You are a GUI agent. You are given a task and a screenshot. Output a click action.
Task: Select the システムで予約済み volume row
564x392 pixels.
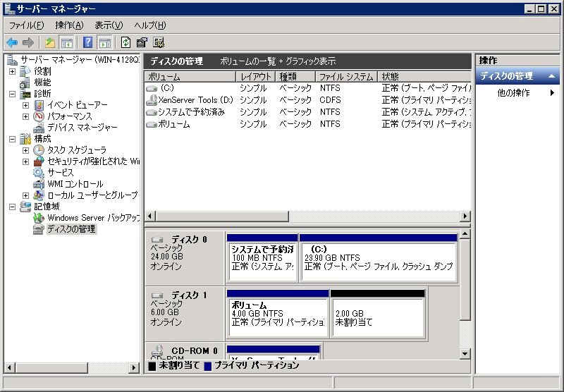(x=308, y=112)
